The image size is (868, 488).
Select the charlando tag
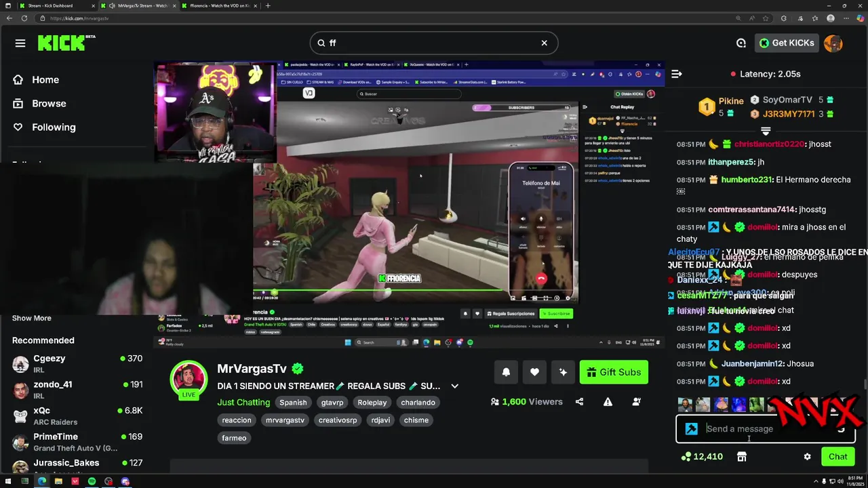[418, 402]
